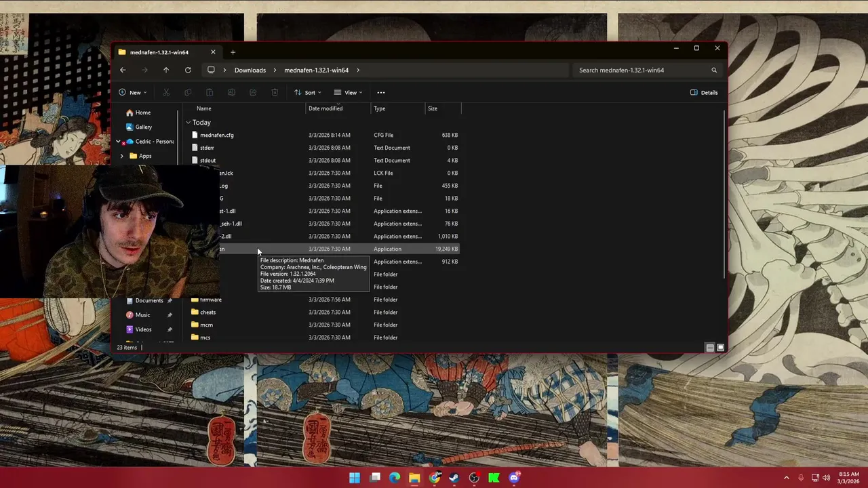This screenshot has height=488, width=868.
Task: Open OBS Studio from the taskbar
Action: [475, 478]
